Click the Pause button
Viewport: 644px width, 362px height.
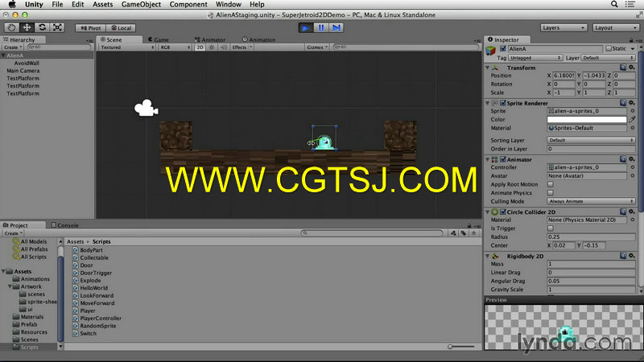(x=320, y=28)
